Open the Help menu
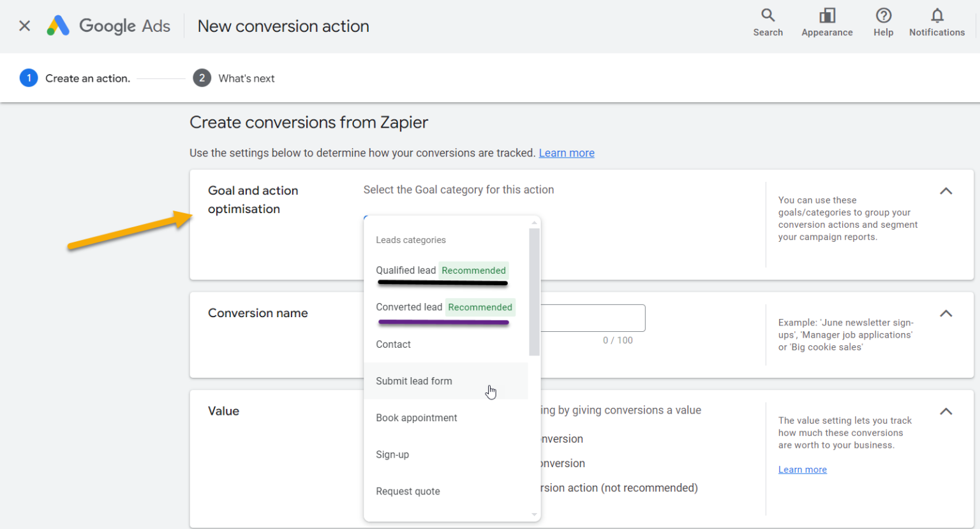This screenshot has width=980, height=529. (x=883, y=23)
